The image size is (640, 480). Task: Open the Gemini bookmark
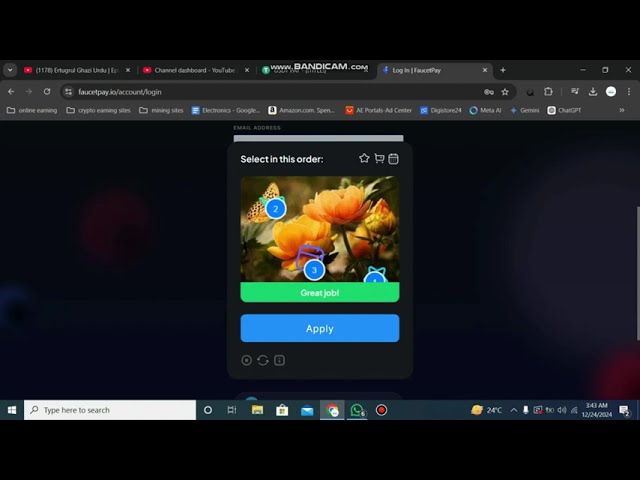(x=524, y=110)
